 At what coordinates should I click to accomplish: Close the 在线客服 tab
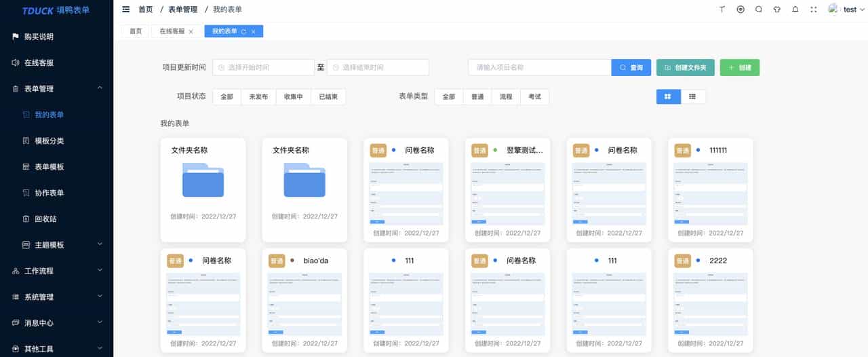(x=191, y=32)
